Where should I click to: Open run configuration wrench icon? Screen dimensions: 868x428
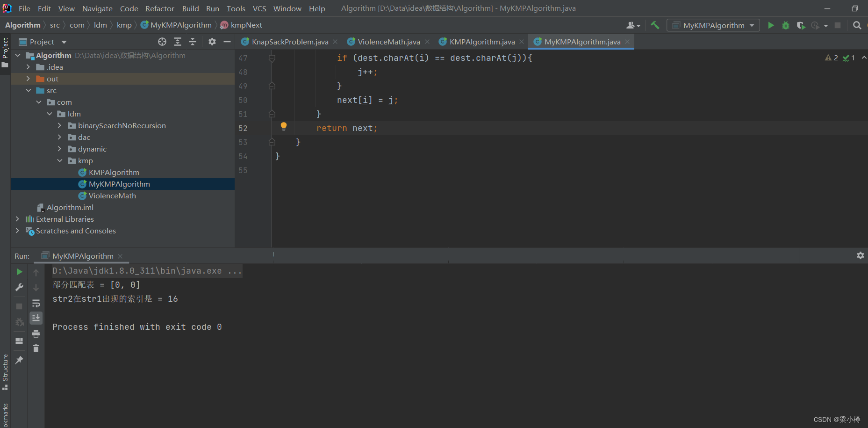(x=19, y=287)
